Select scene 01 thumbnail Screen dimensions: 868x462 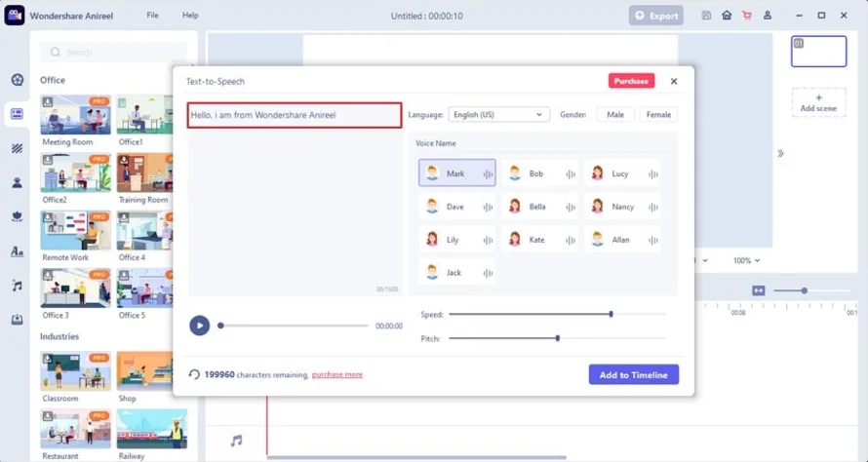pyautogui.click(x=818, y=52)
